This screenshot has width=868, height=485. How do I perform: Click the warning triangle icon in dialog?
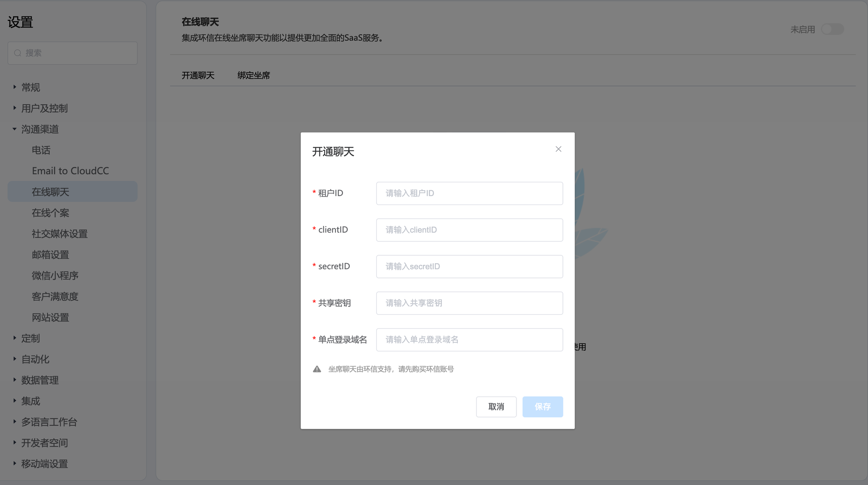coord(317,369)
